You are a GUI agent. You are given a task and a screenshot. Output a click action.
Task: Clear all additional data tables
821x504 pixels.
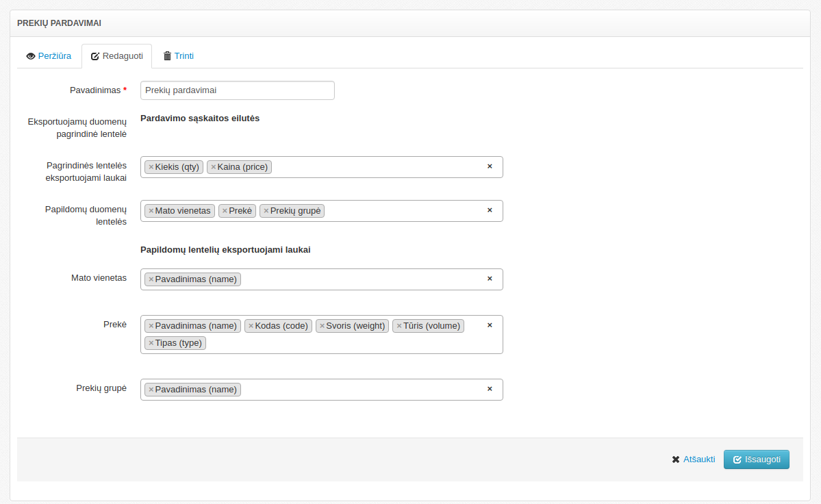point(490,210)
